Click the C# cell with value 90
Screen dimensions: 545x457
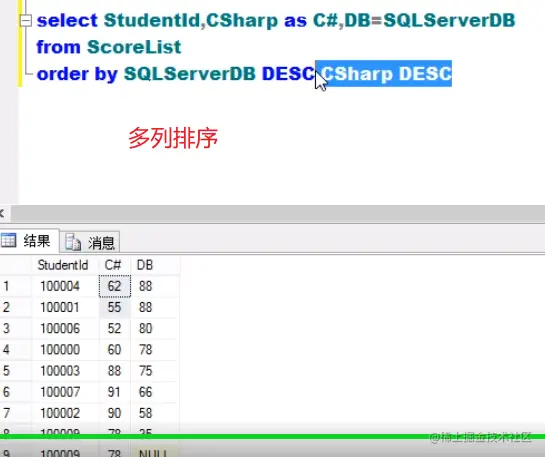click(115, 413)
